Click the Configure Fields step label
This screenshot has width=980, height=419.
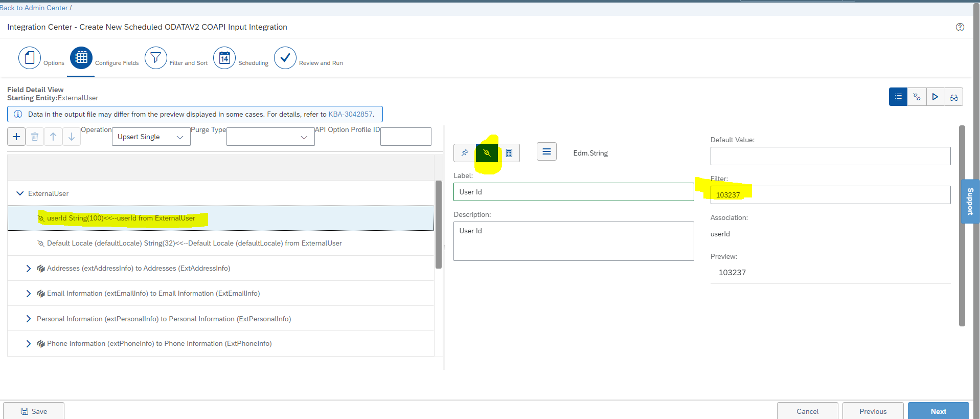[x=117, y=63]
